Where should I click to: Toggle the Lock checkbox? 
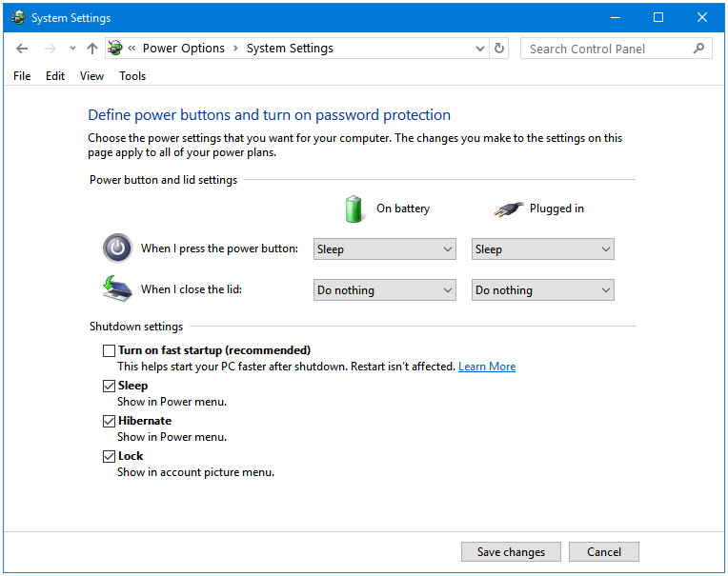pyautogui.click(x=109, y=456)
